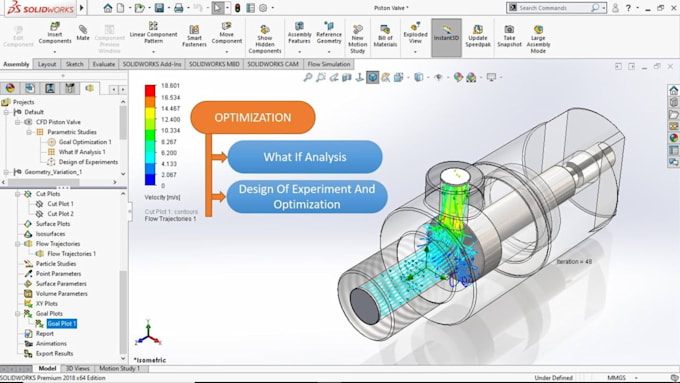This screenshot has width=680, height=383.
Task: Create a new document with the New icon
Action: 121,8
